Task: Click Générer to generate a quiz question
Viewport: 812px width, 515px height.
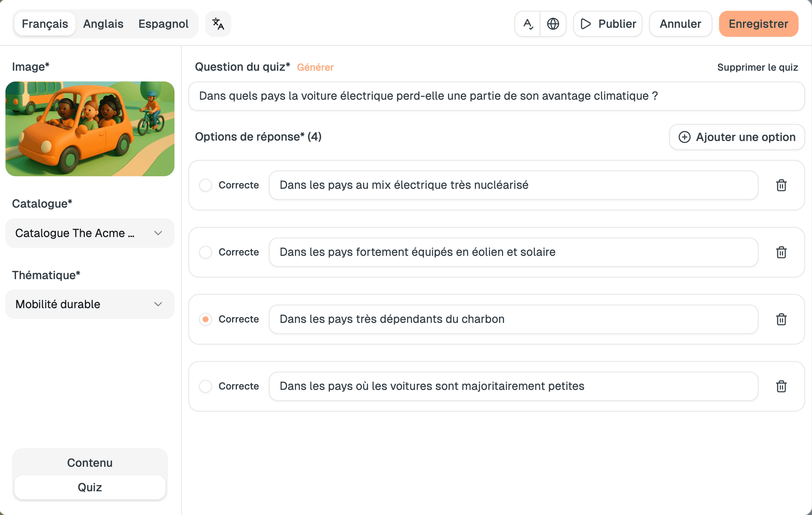Action: (x=315, y=67)
